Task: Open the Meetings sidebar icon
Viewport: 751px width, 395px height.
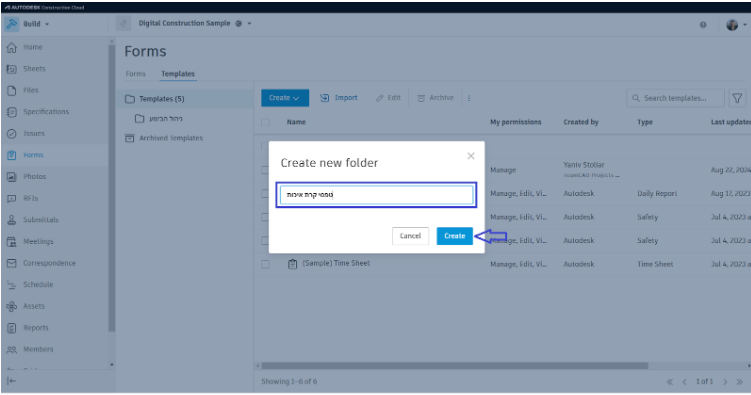Action: pyautogui.click(x=11, y=242)
